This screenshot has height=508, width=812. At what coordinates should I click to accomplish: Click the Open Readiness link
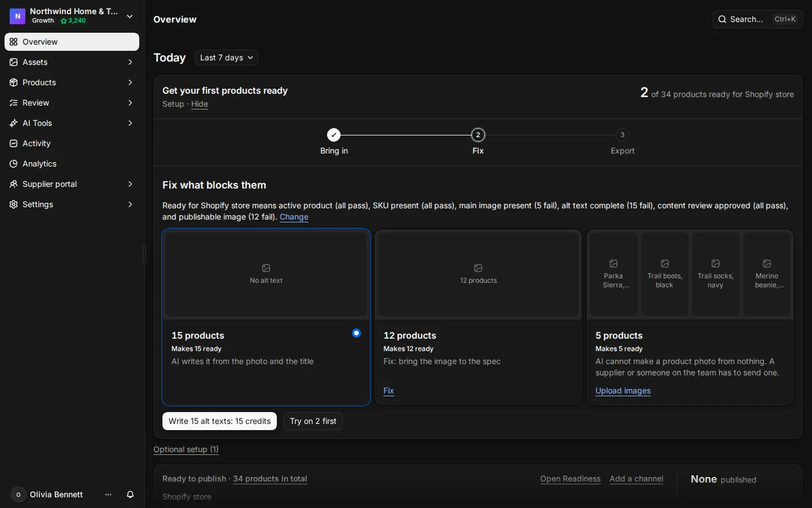[570, 479]
